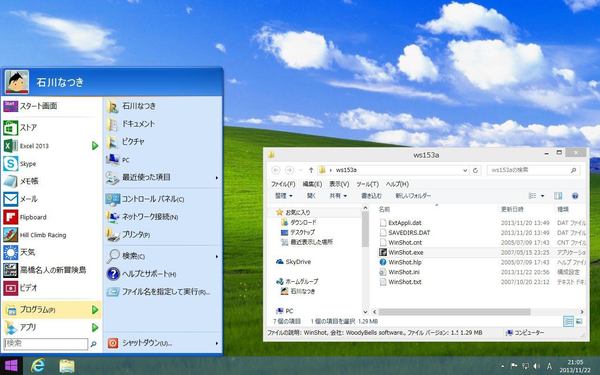Open 表示(V) menu in Explorer
The image size is (600, 375).
pyautogui.click(x=339, y=184)
